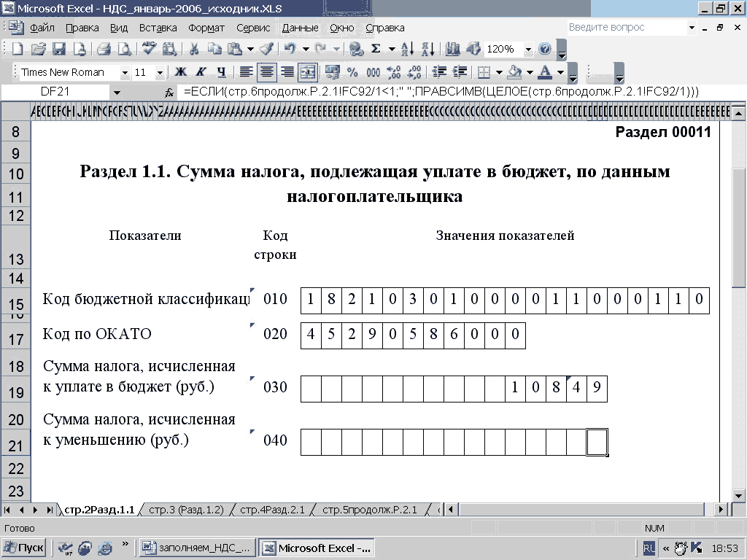
Task: Click the Format Painter brush icon
Action: click(266, 50)
